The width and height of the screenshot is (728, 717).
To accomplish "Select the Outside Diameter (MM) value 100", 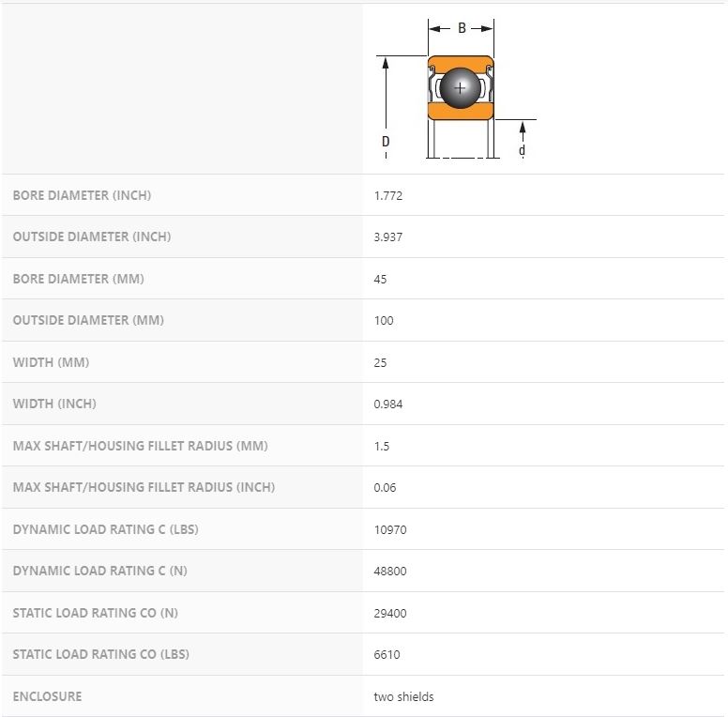I will point(384,320).
